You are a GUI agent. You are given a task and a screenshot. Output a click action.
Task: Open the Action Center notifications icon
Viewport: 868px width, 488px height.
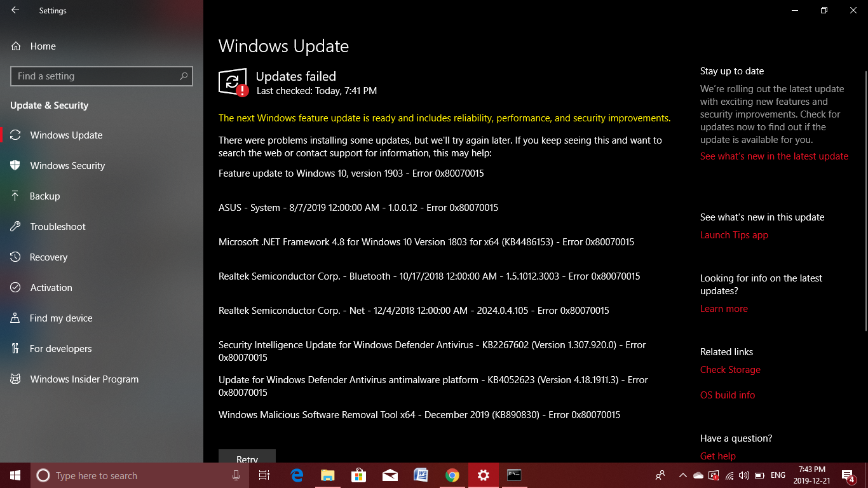pyautogui.click(x=848, y=475)
